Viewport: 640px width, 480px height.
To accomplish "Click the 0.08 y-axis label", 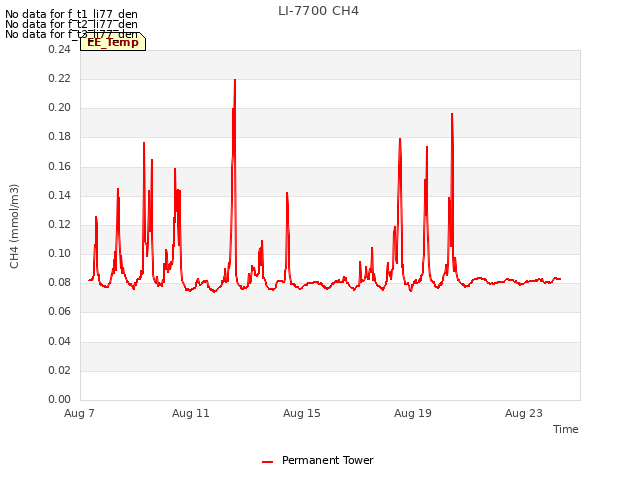I will point(60,282).
